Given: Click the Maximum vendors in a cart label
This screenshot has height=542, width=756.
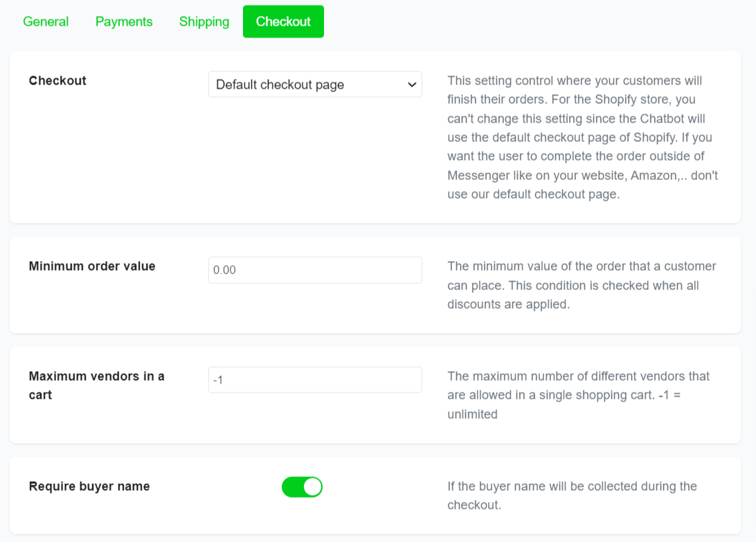Looking at the screenshot, I should (96, 386).
